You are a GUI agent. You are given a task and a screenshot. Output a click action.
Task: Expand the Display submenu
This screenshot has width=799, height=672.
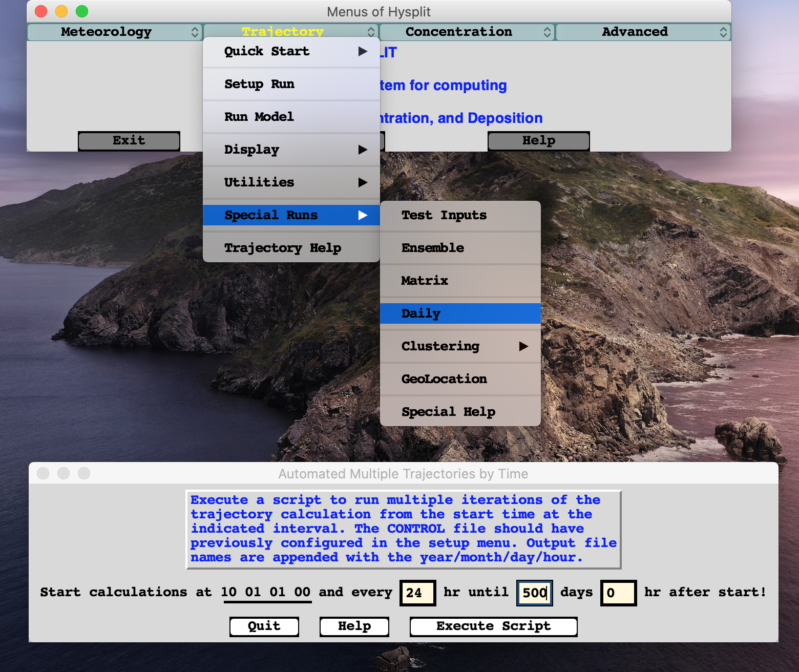(291, 150)
